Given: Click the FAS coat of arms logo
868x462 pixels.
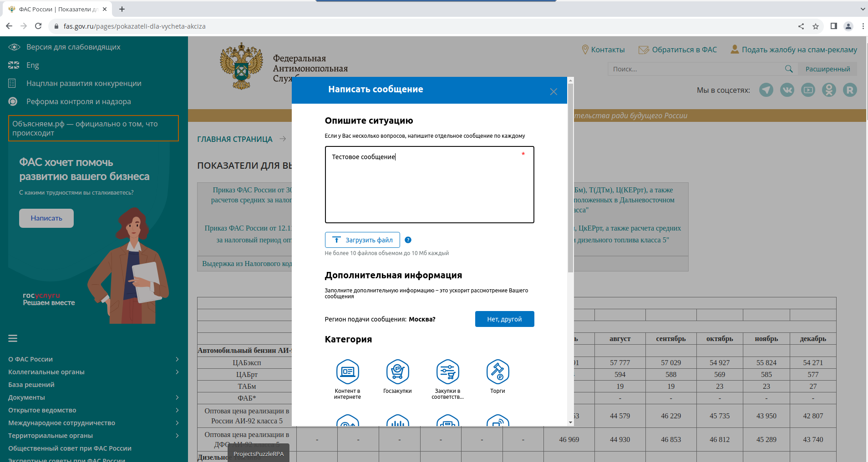Looking at the screenshot, I should point(241,66).
